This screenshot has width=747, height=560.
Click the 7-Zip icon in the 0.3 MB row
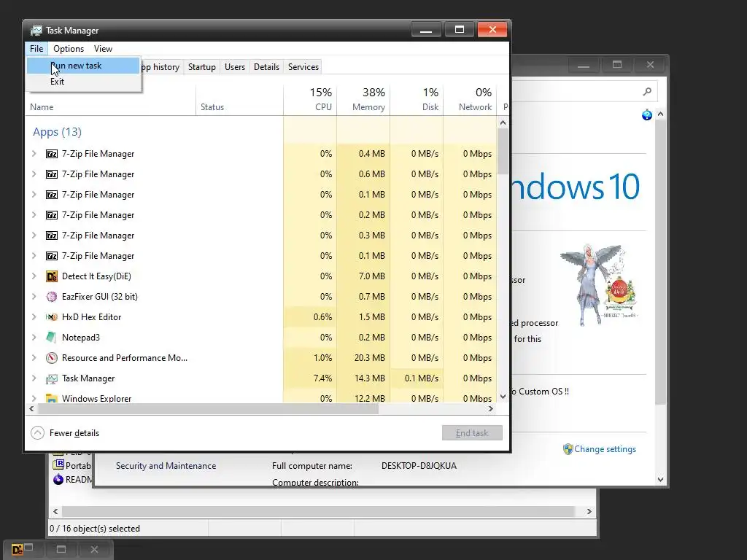[52, 236]
